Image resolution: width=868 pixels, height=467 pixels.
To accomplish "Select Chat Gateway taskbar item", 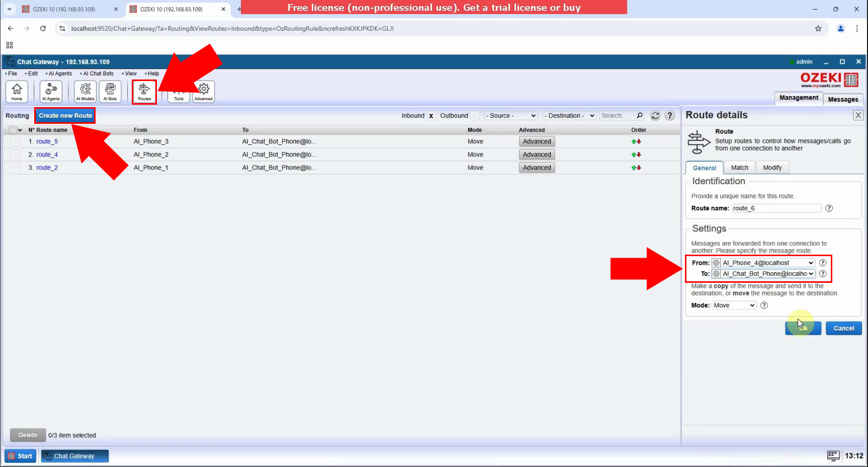I will point(75,456).
